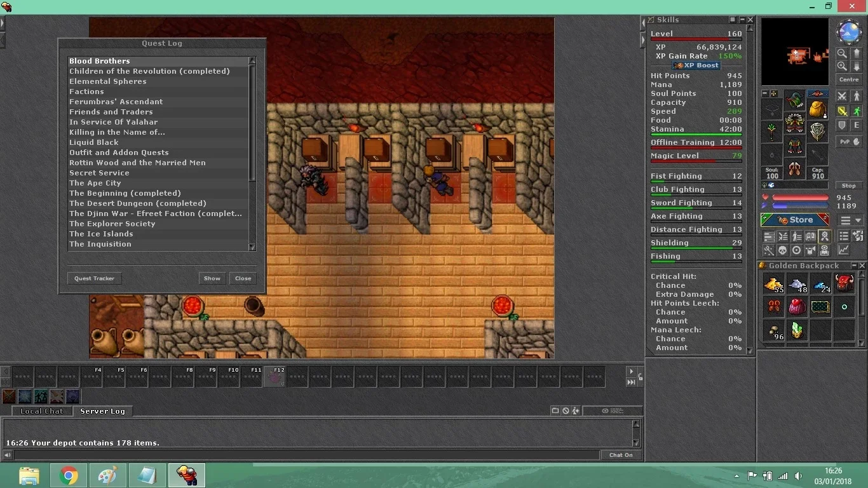Select The Ape City quest

point(158,183)
